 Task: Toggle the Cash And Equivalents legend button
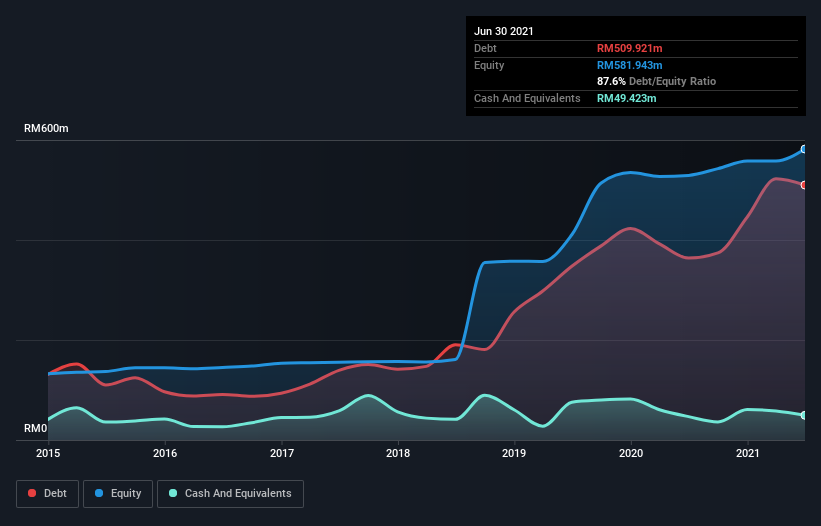pos(230,494)
